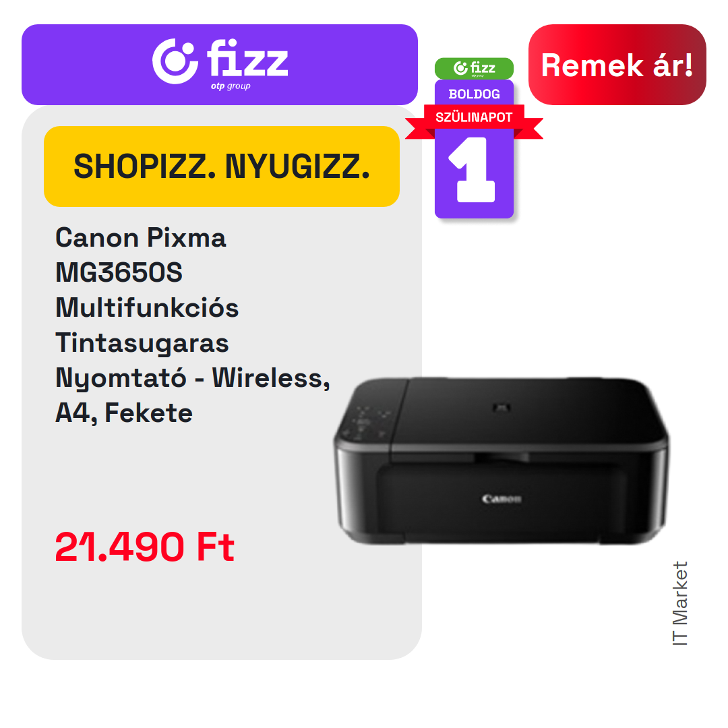This screenshot has width=728, height=728.
Task: Click the circular fizz logo symbol
Action: click(175, 61)
